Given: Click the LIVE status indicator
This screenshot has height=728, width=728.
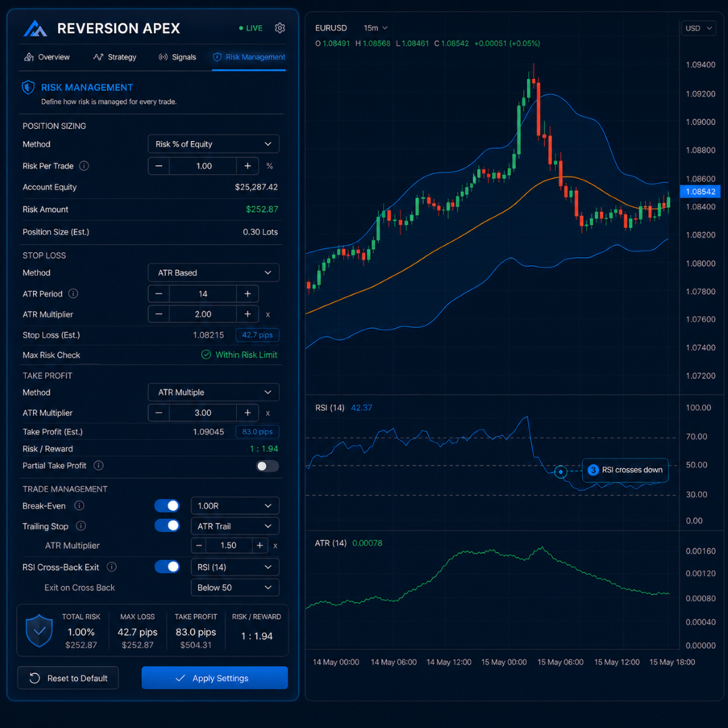Looking at the screenshot, I should coord(251,28).
